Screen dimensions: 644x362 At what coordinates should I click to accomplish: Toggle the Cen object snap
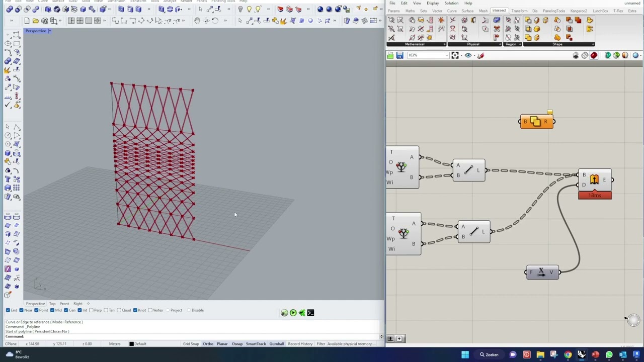[x=66, y=310]
